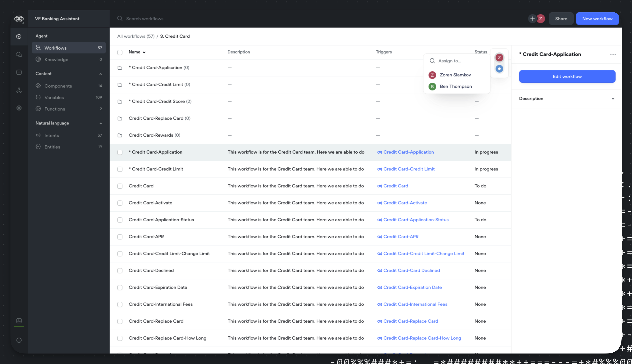Open the Intents menu item in the sidebar
The image size is (632, 364).
click(x=52, y=135)
